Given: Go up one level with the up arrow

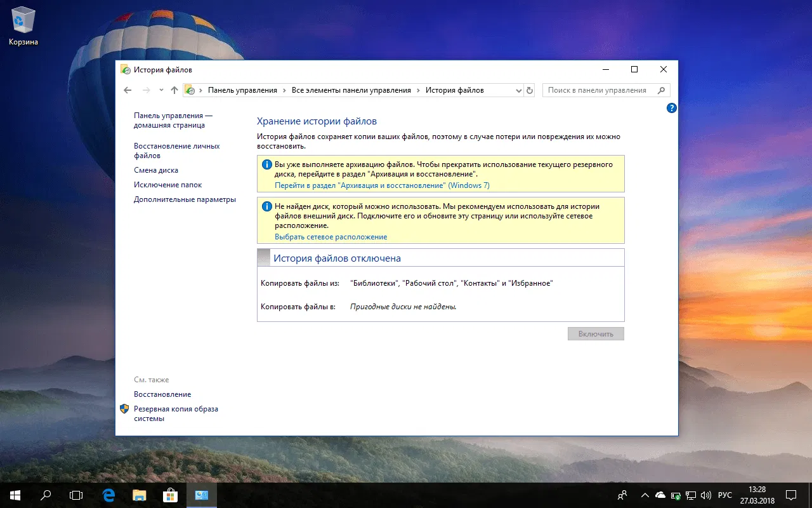Looking at the screenshot, I should pos(174,90).
